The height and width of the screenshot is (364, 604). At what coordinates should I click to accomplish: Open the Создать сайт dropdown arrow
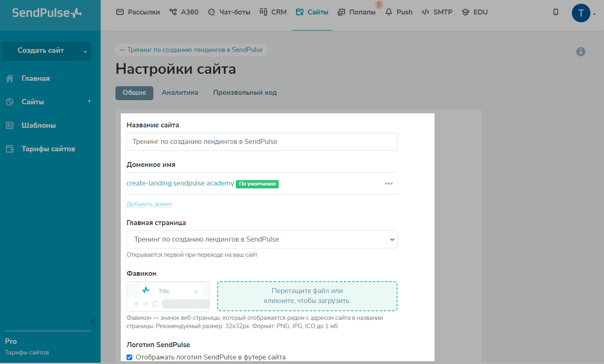click(85, 51)
